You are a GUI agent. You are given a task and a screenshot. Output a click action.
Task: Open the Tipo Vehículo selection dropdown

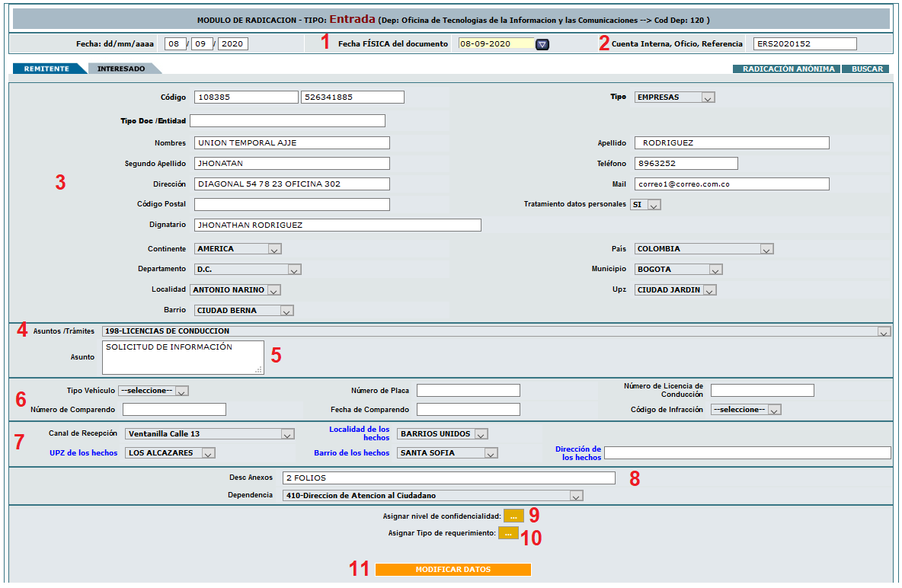pos(153,391)
